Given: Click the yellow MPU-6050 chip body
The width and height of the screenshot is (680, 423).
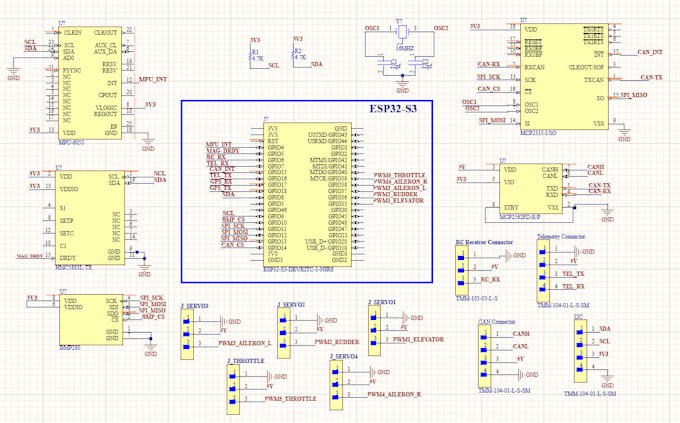Looking at the screenshot, I should 90,83.
